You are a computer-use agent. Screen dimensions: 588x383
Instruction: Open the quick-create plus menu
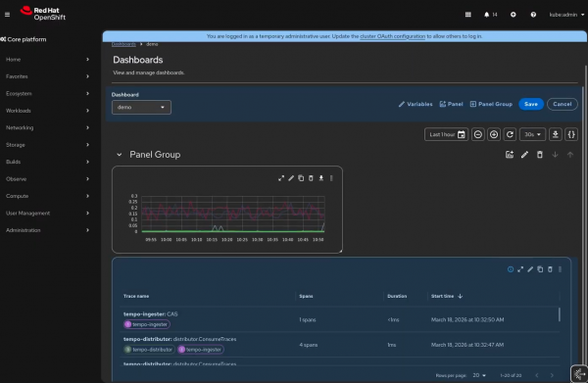click(x=513, y=15)
